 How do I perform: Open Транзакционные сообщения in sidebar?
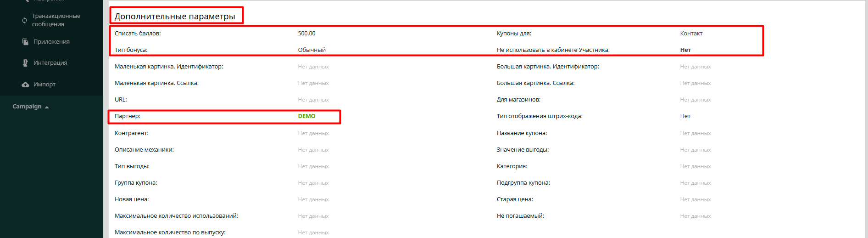point(56,20)
